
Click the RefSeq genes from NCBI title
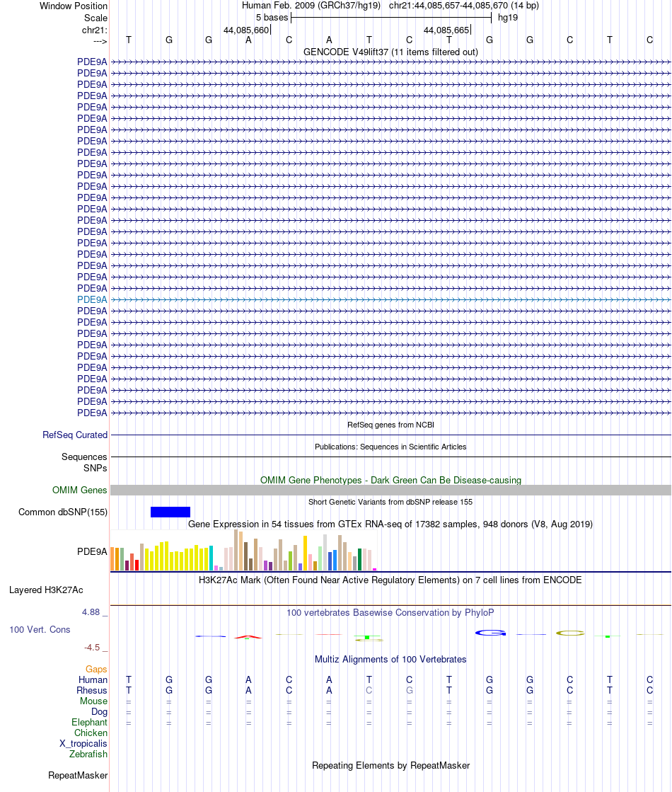pos(390,425)
